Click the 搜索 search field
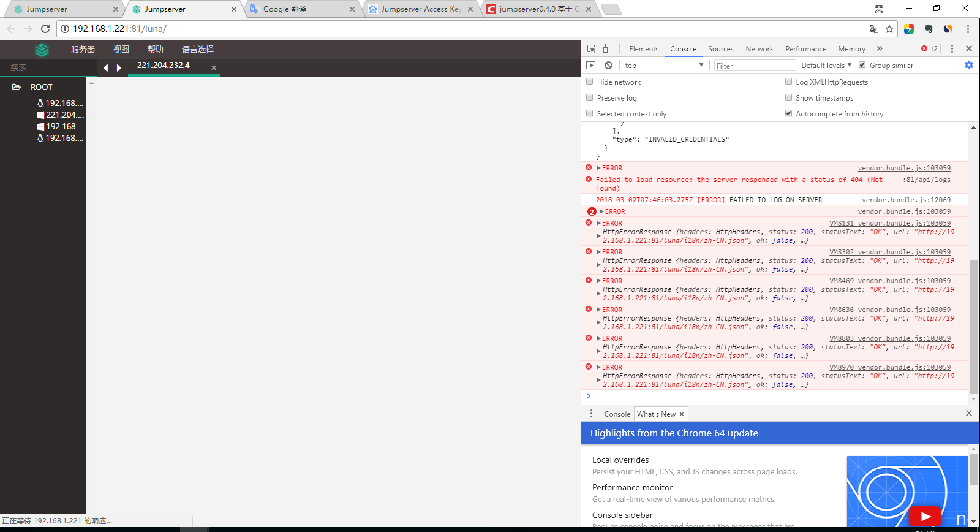Image resolution: width=980 pixels, height=532 pixels. 49,67
